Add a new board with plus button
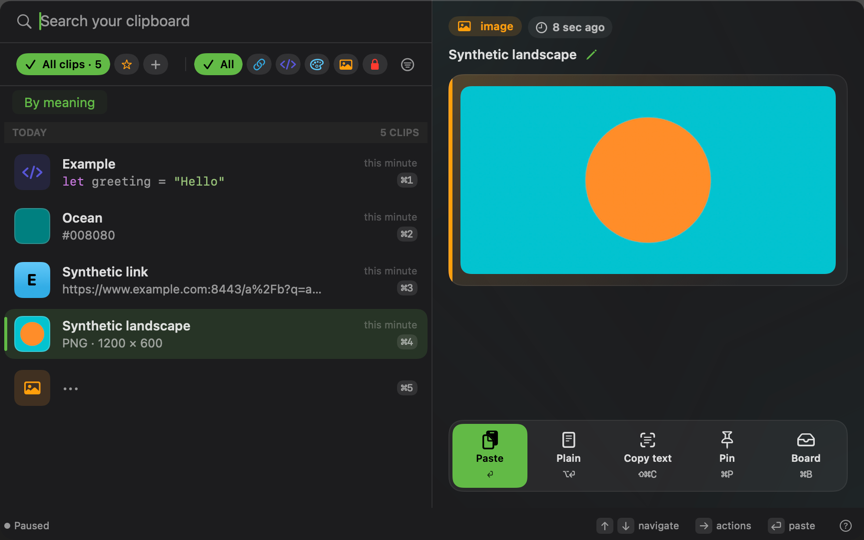The width and height of the screenshot is (864, 540). (x=155, y=64)
